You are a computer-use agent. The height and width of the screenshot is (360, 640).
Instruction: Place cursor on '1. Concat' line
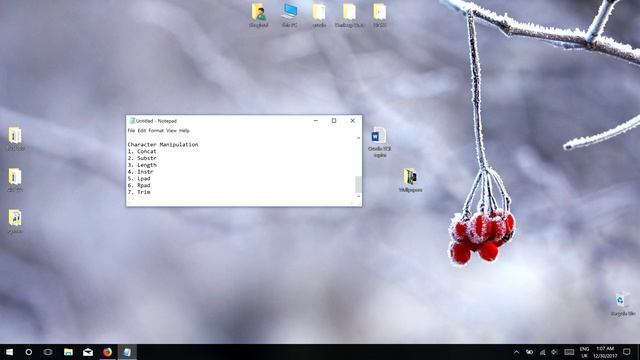coord(142,151)
